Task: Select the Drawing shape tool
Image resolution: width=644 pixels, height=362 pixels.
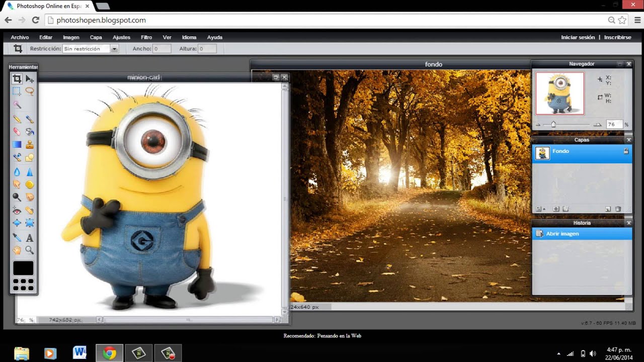Action: click(x=30, y=158)
